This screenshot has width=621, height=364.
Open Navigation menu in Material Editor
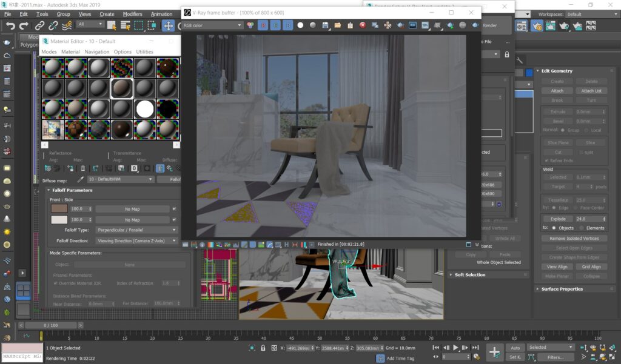pyautogui.click(x=96, y=52)
